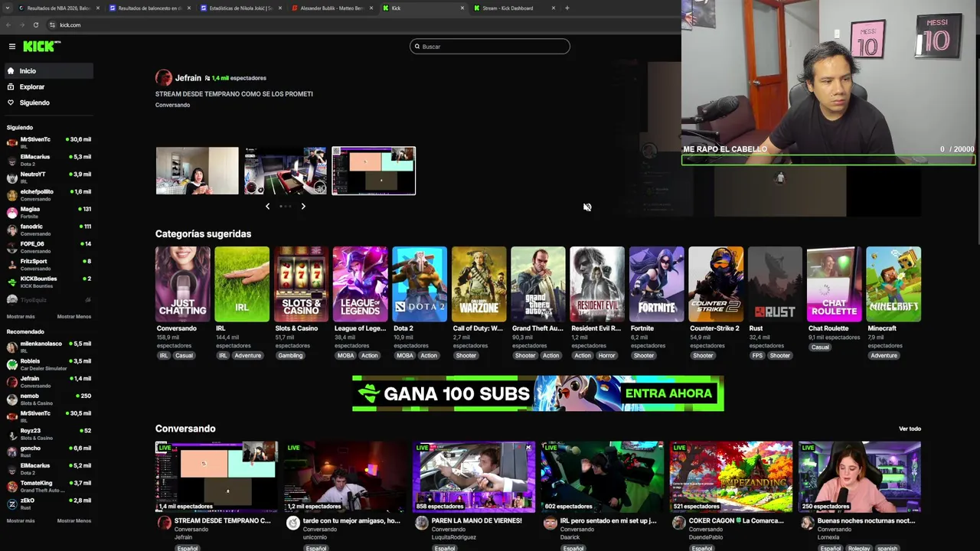Select first featured carousel thumbnail
Screen dimensions: 980x551
(x=198, y=171)
